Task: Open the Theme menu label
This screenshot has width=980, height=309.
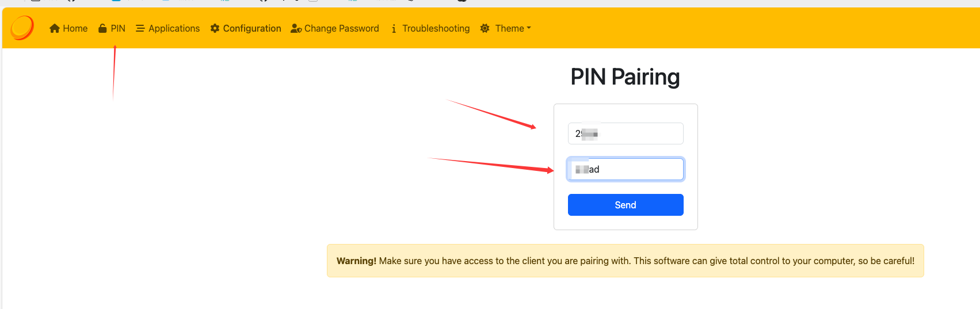Action: pos(509,28)
